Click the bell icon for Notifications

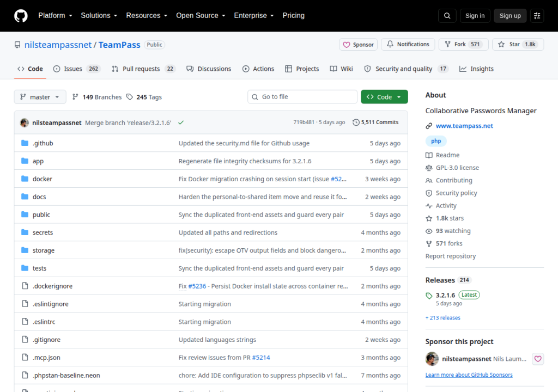[390, 44]
